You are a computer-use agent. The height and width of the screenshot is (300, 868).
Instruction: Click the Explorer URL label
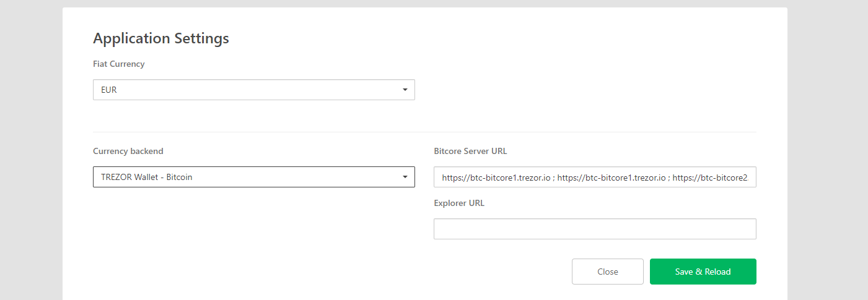pos(459,203)
